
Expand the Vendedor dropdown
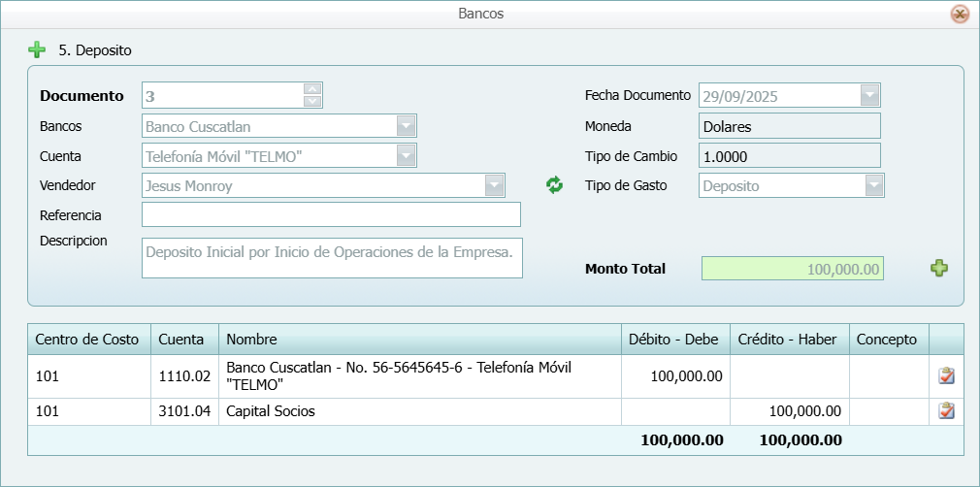pyautogui.click(x=495, y=185)
